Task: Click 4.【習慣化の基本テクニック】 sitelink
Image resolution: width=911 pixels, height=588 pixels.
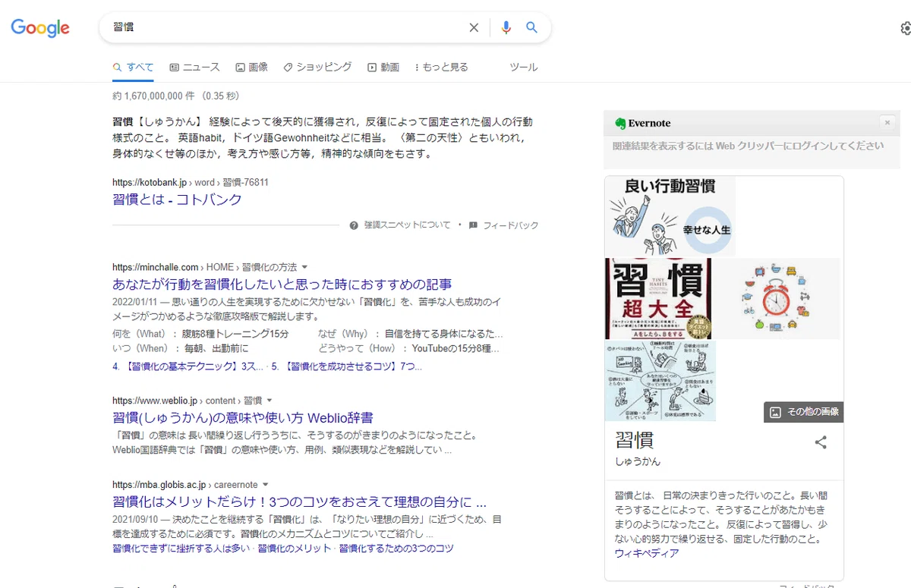Action: coord(188,366)
